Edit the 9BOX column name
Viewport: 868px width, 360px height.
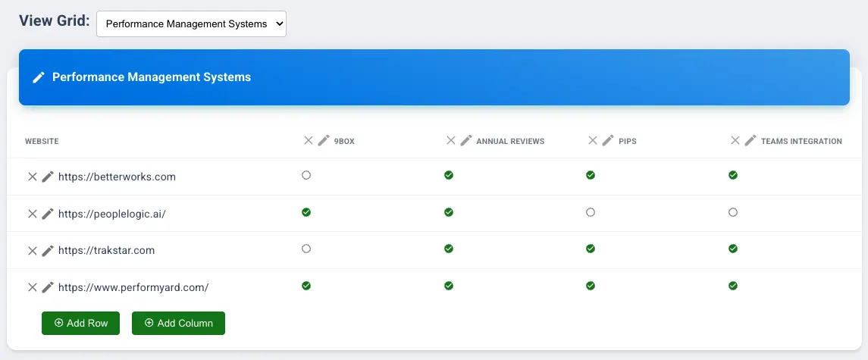coord(324,141)
